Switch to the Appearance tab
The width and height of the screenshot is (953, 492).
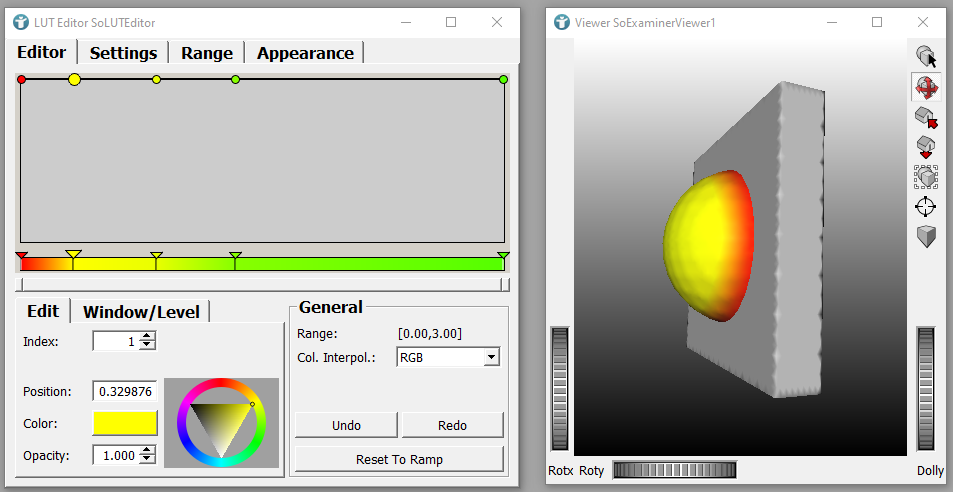click(305, 53)
